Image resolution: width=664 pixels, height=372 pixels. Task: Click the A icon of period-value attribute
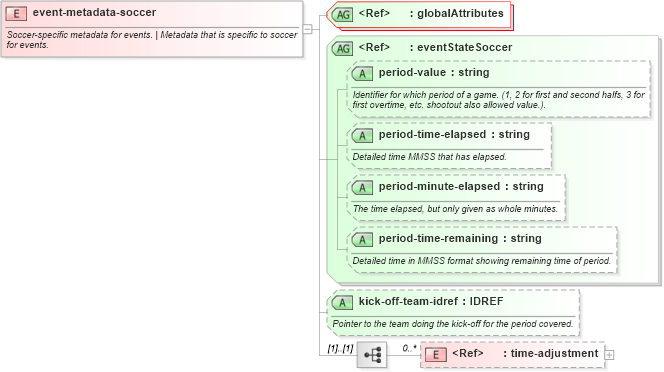pyautogui.click(x=362, y=74)
